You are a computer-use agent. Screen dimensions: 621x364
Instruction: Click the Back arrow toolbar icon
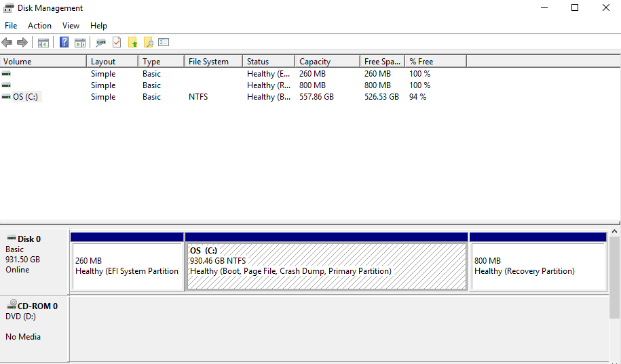7,42
